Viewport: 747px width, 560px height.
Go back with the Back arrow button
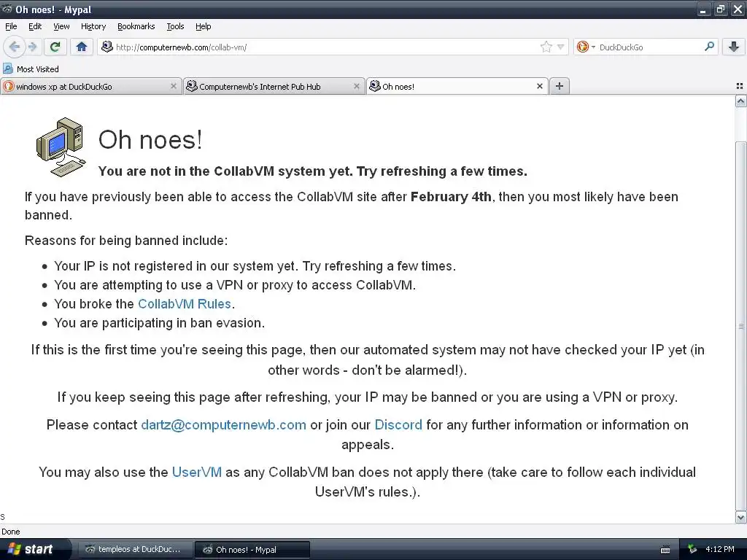(x=15, y=47)
